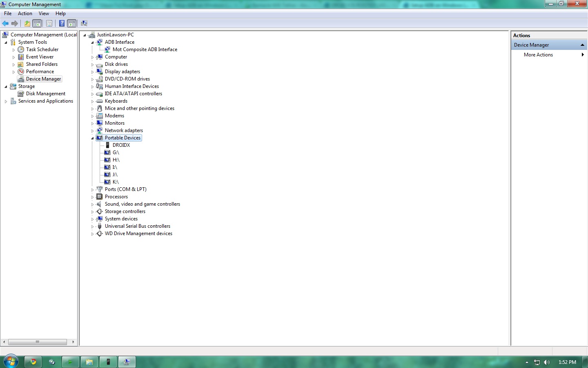Open Disk Management in left tree
The image size is (588, 368).
pyautogui.click(x=45, y=94)
